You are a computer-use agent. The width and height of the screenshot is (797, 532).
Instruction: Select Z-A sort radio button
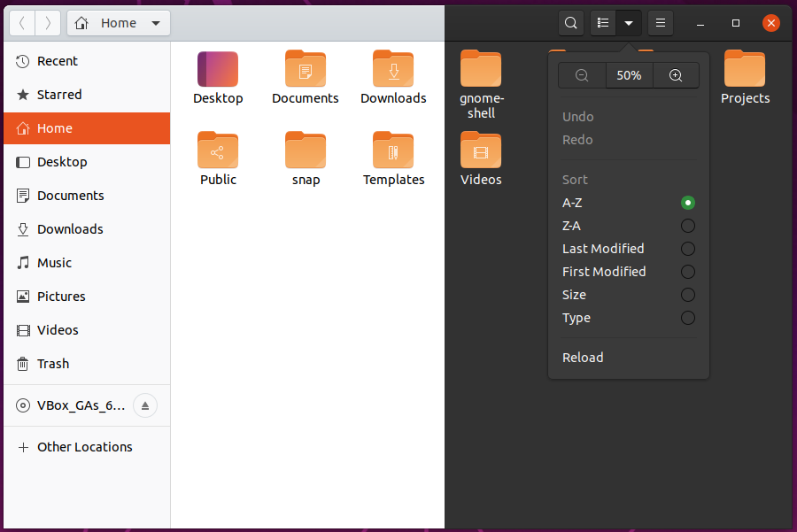click(x=688, y=226)
